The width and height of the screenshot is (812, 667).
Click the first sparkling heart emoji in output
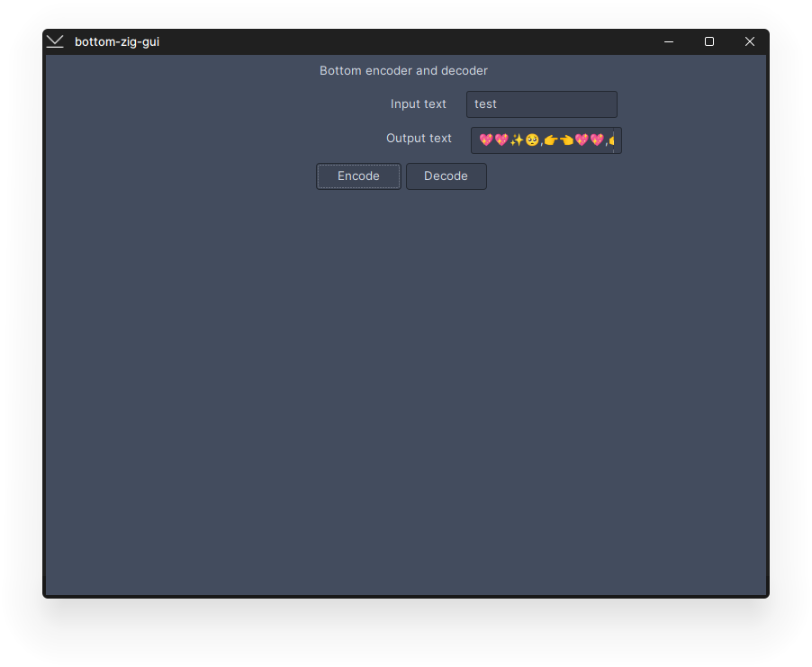[x=486, y=140]
